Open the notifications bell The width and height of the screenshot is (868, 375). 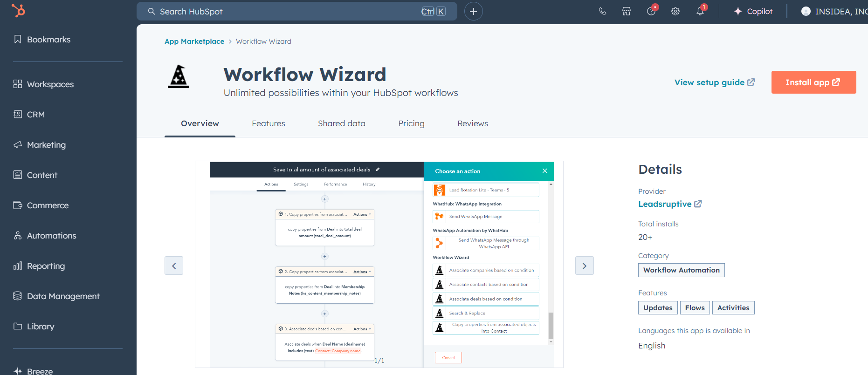[700, 11]
